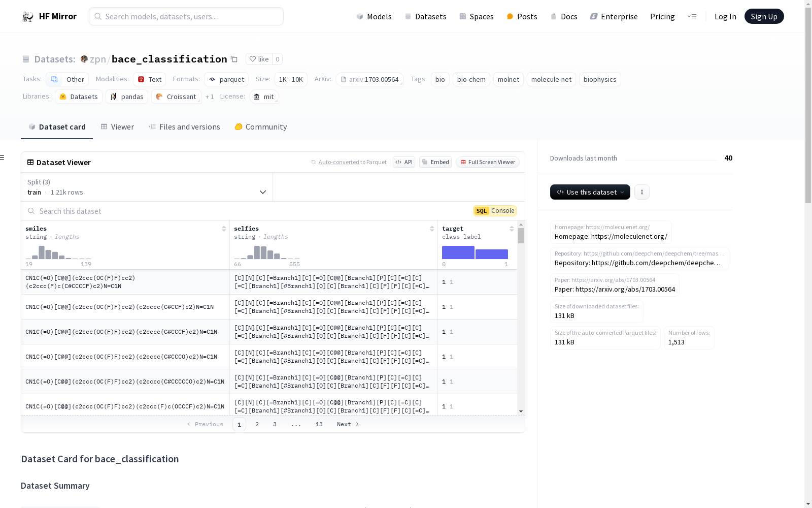The image size is (812, 508).
Task: Click the dataset table vertical scrollbar thumb
Action: (521, 236)
